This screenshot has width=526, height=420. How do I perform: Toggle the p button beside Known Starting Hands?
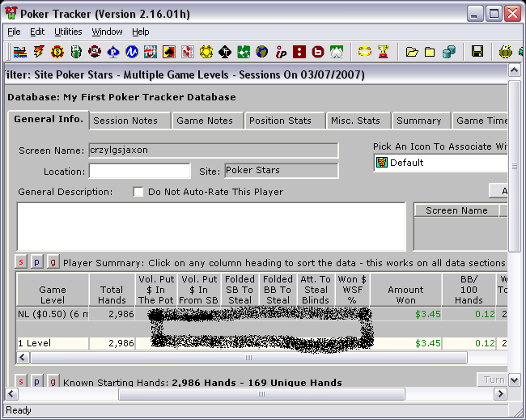point(37,380)
